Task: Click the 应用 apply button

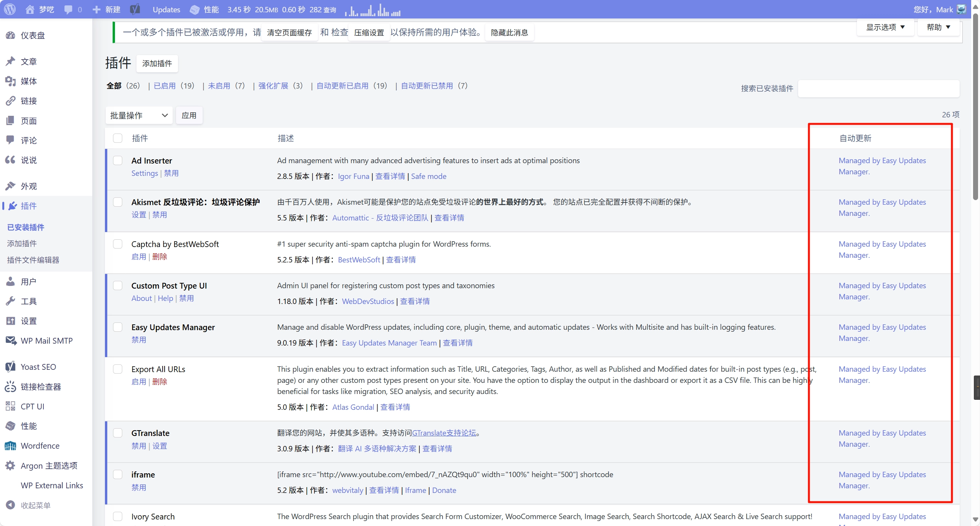Action: [189, 115]
